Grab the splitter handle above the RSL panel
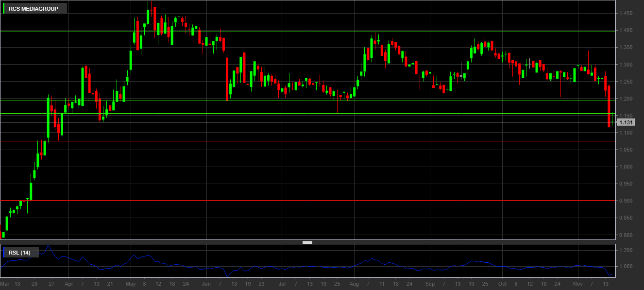Image resolution: width=644 pixels, height=290 pixels. pos(307,242)
